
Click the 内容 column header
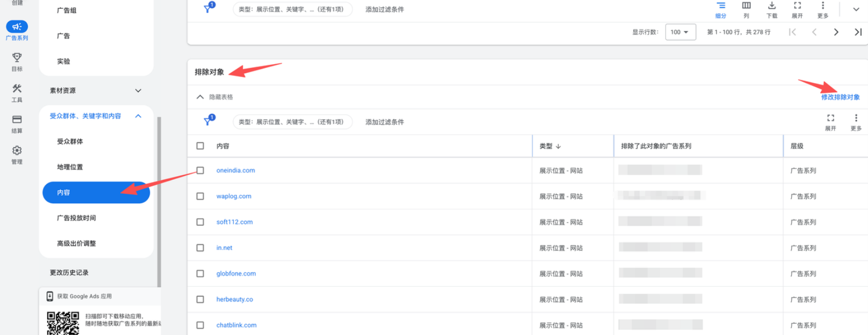[223, 146]
